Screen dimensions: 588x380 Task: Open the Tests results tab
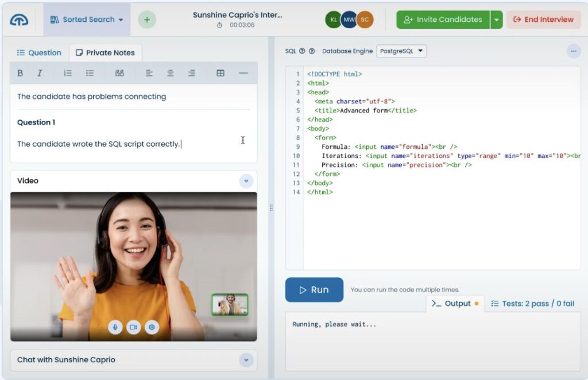(x=532, y=304)
